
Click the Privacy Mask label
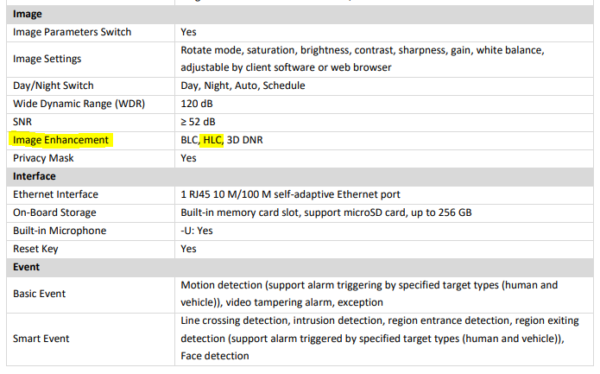click(x=43, y=158)
